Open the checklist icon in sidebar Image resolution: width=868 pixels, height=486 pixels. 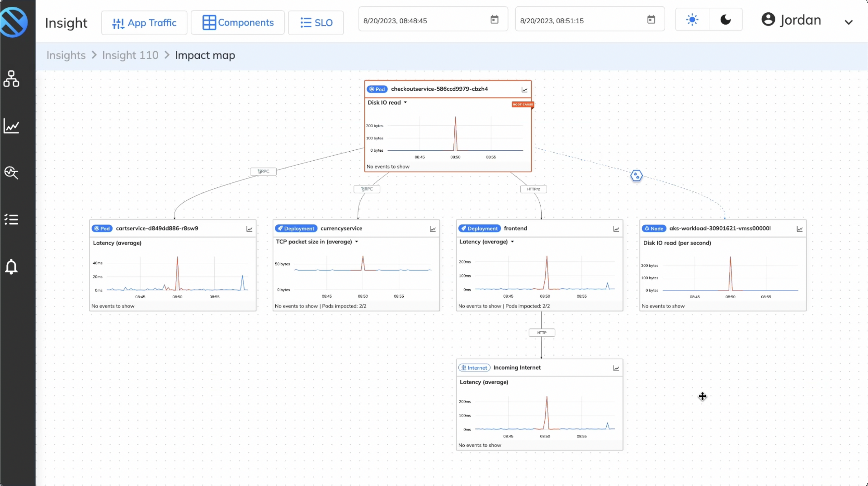pyautogui.click(x=12, y=219)
